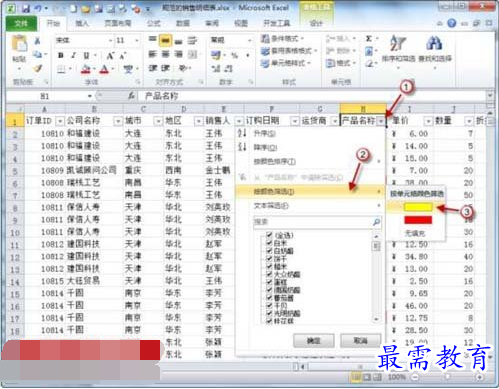Screen dimensions: 499x389
Task: Click the Align Text Right icon
Action: point(179,54)
